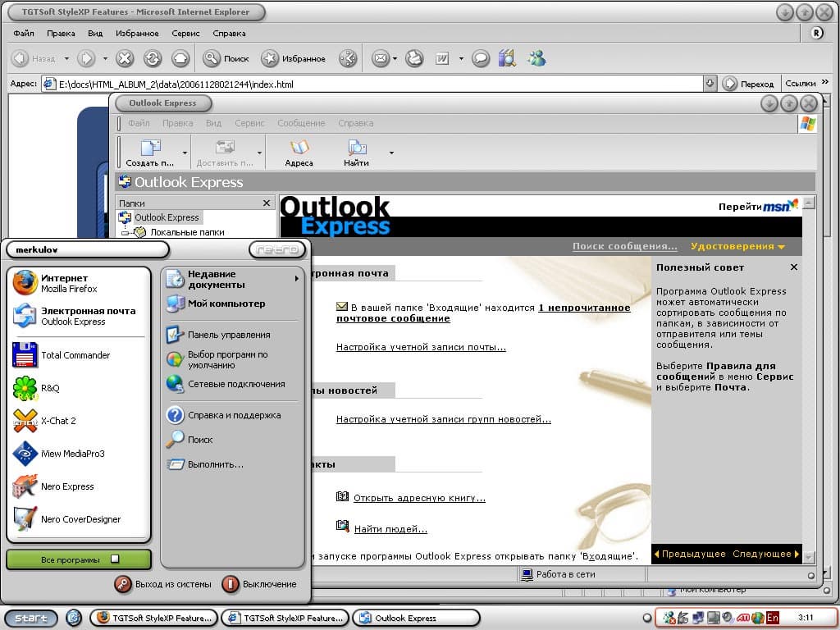
Task: Click the Media icon in Internet Explorer toolbar
Action: (x=348, y=58)
